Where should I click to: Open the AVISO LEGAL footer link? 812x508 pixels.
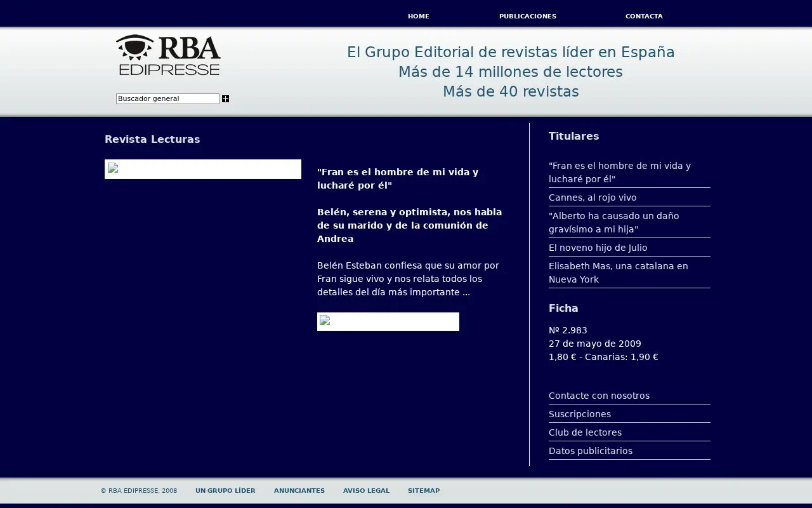pyautogui.click(x=367, y=491)
